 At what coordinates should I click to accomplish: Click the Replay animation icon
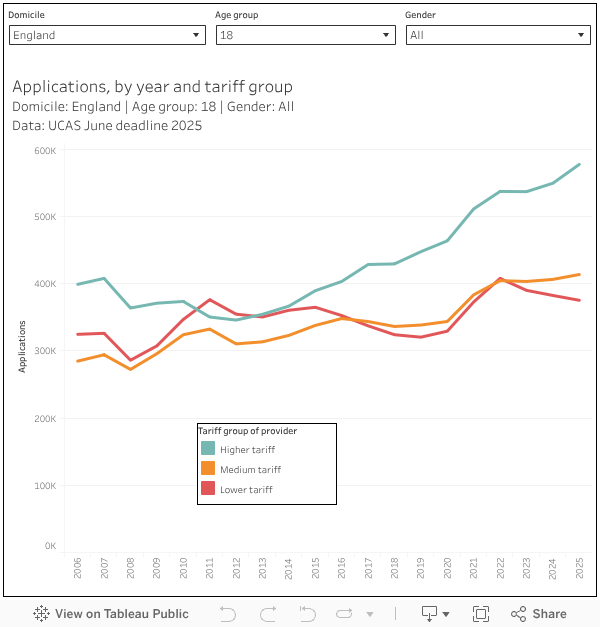(345, 614)
